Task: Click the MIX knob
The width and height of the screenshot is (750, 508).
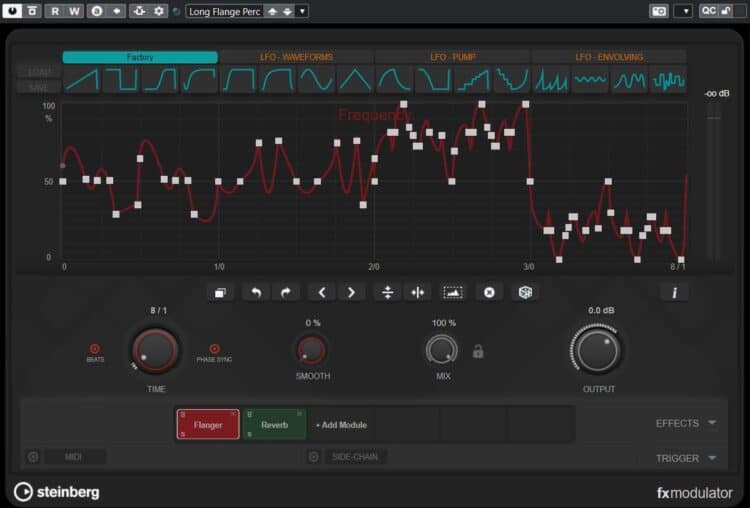Action: [441, 350]
